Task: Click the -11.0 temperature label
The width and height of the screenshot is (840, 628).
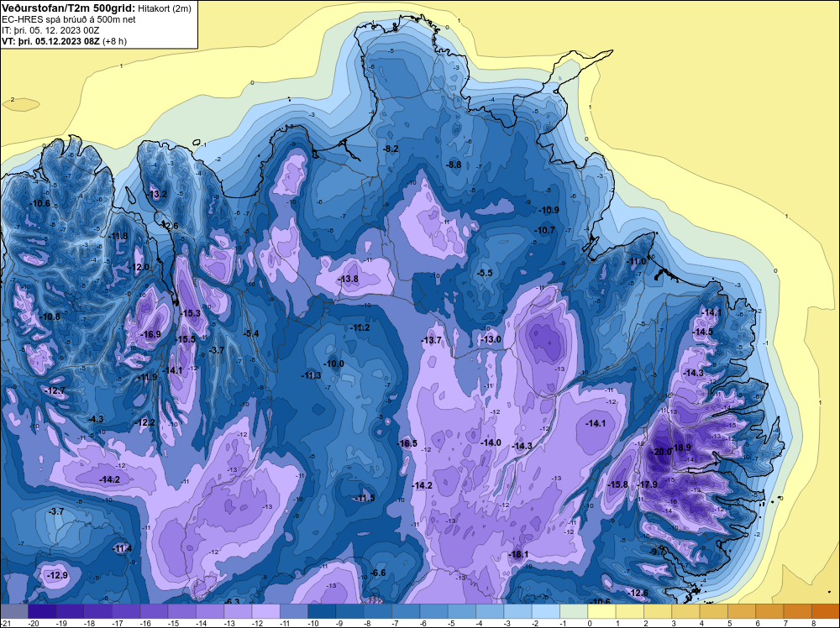Action: [x=638, y=261]
